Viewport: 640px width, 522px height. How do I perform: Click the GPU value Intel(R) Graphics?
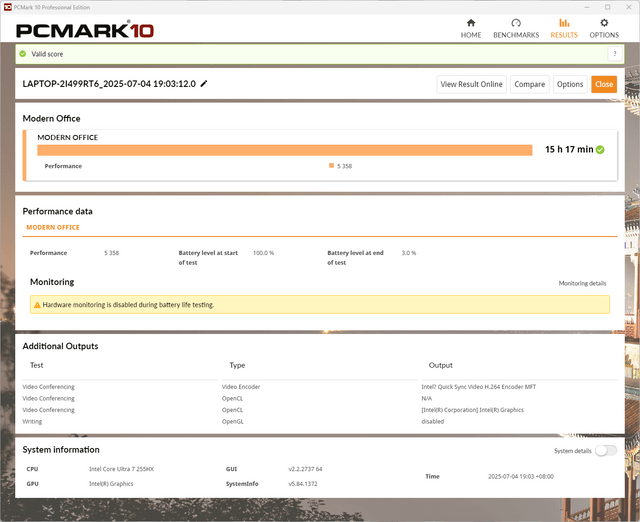(x=111, y=484)
